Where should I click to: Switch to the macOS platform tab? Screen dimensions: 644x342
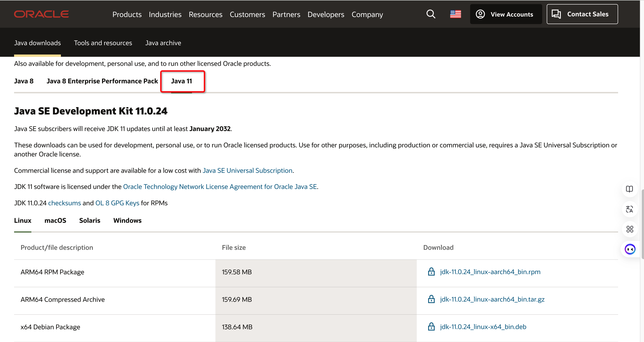tap(55, 221)
